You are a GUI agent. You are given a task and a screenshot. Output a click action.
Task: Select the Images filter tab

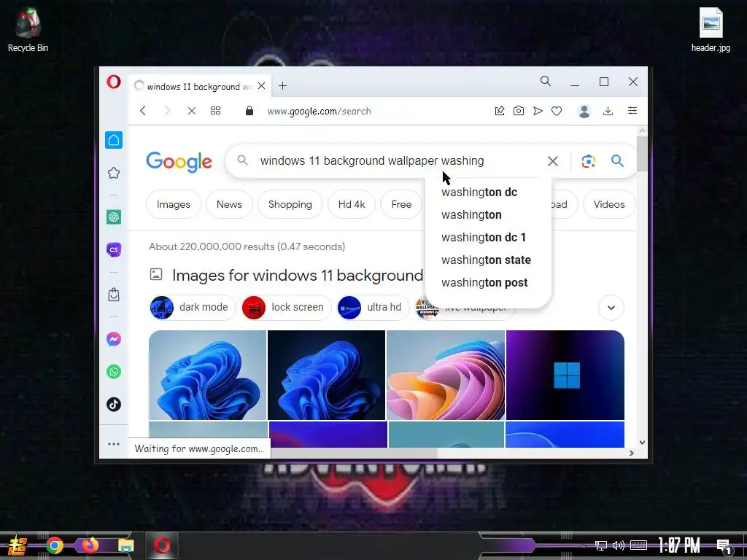pyautogui.click(x=174, y=204)
